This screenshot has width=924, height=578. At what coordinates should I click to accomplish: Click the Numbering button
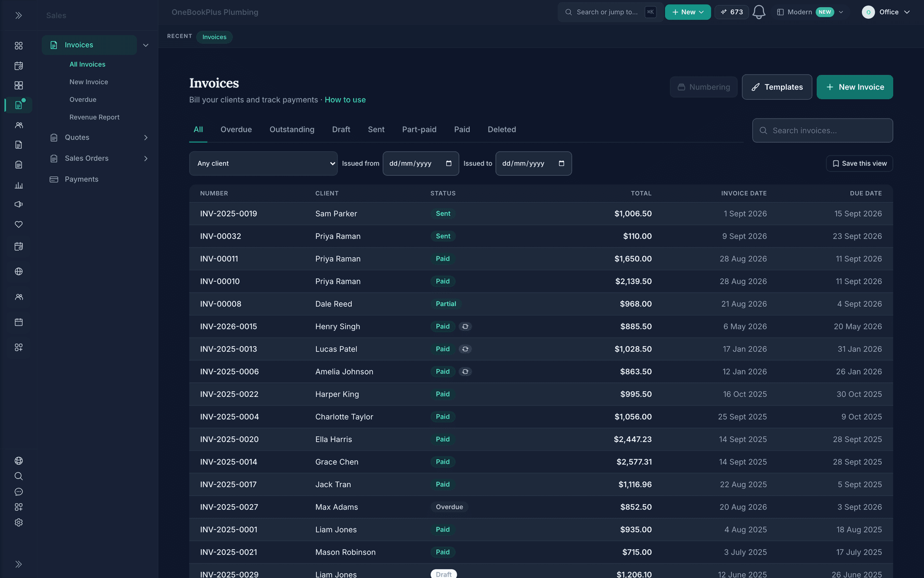[704, 87]
